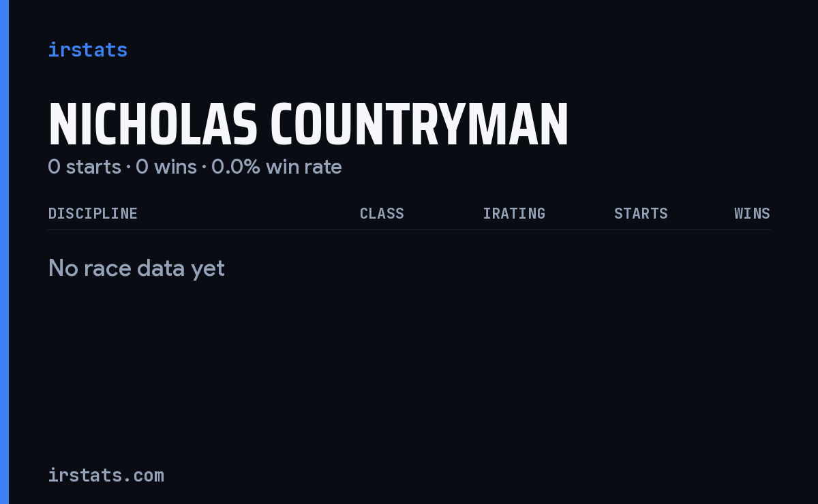Click the word 'rate' in summary line

[x=324, y=167]
